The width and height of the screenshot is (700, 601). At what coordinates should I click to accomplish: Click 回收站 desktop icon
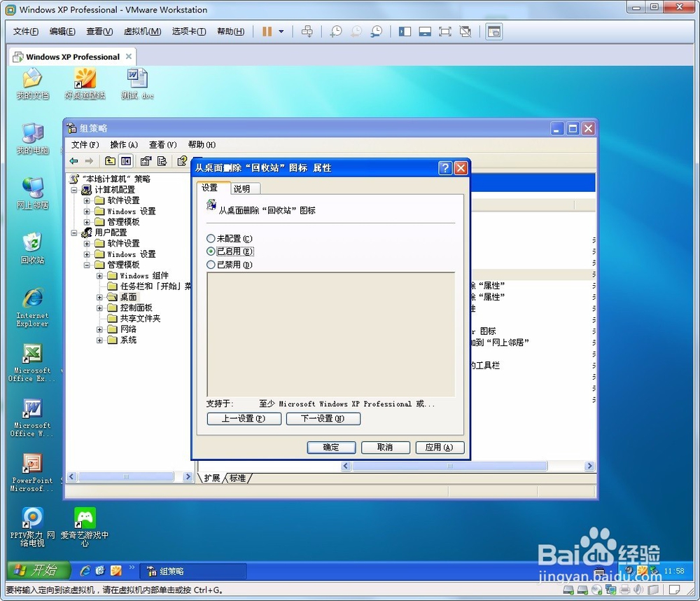pos(33,248)
